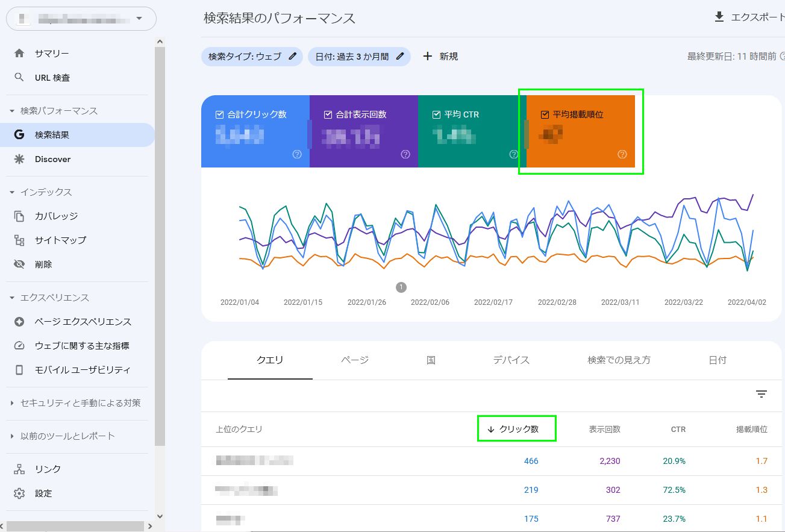Add a 新規 filter

(440, 56)
